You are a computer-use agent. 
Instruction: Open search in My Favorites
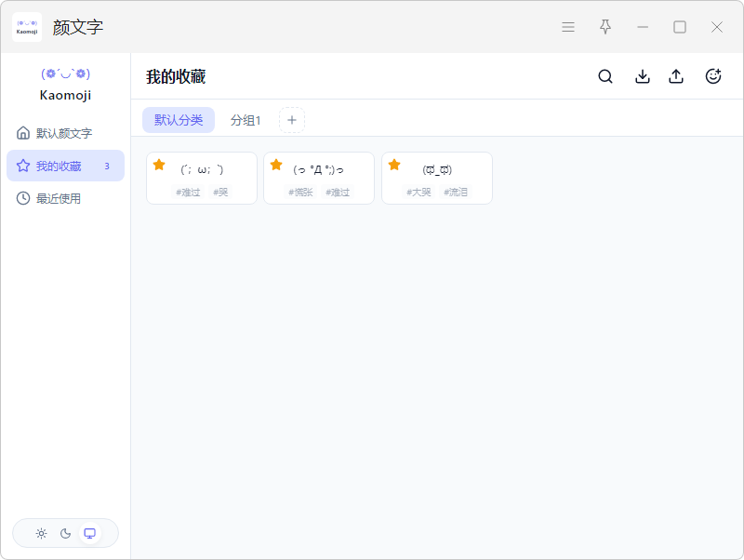click(605, 76)
